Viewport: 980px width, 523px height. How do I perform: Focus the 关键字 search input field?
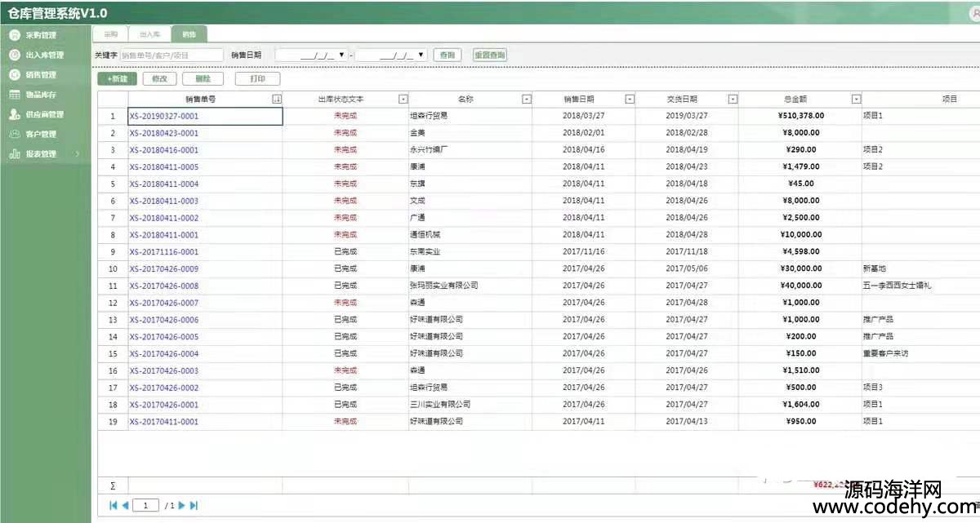171,55
